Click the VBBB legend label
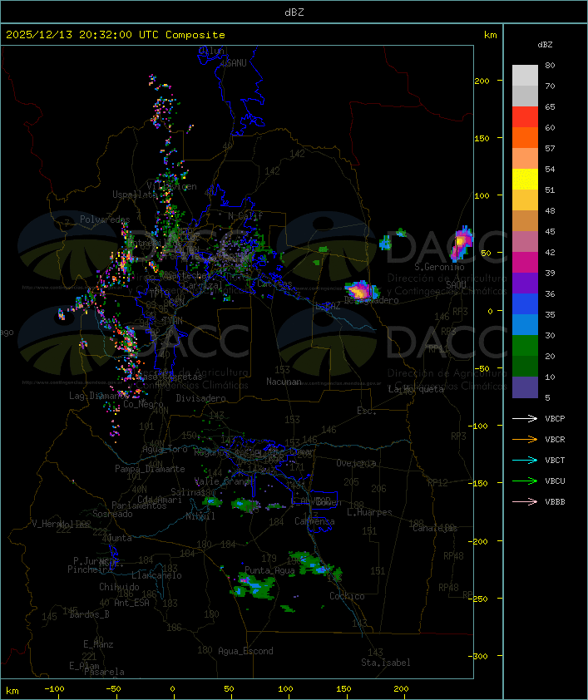This screenshot has height=700, width=588. click(555, 501)
